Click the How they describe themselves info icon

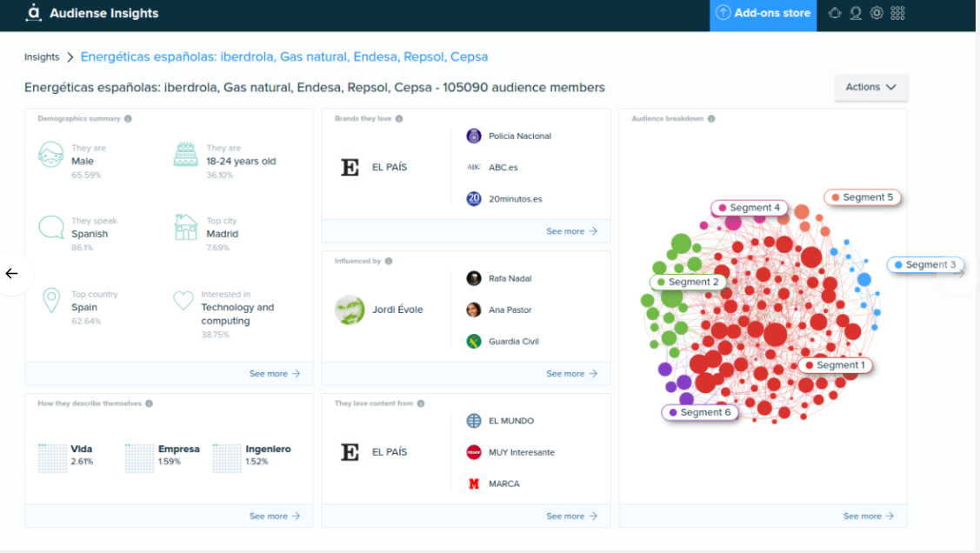pos(149,403)
